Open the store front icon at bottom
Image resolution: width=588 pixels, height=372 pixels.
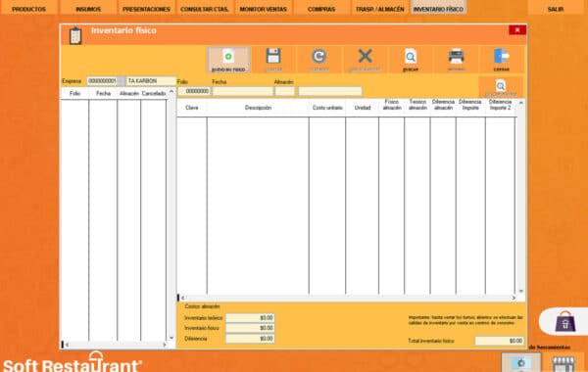(x=563, y=364)
